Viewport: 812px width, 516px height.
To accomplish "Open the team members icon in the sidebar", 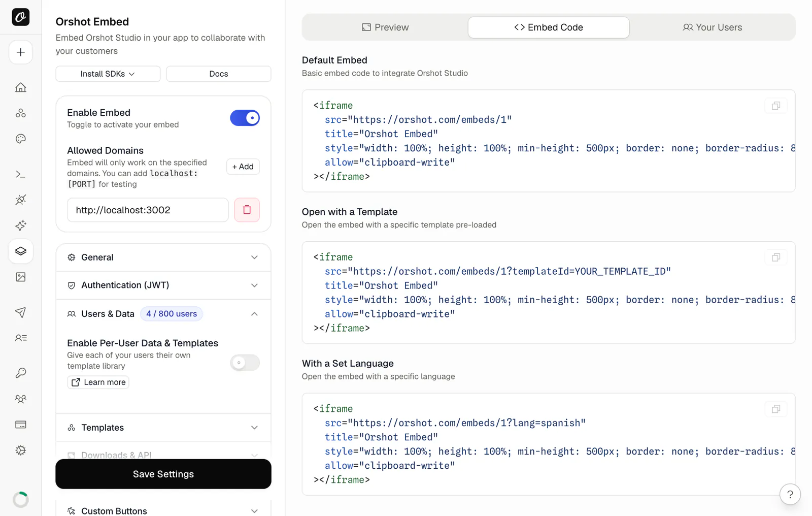I will 21,399.
